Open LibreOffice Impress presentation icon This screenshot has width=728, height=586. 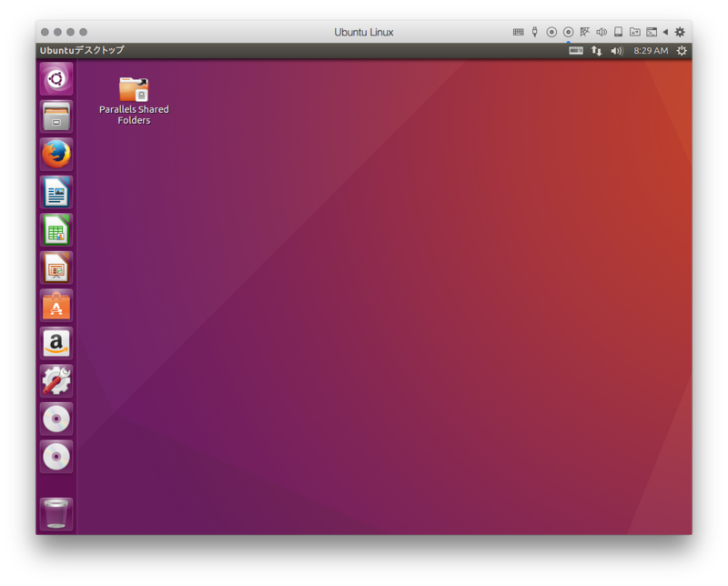[56, 268]
